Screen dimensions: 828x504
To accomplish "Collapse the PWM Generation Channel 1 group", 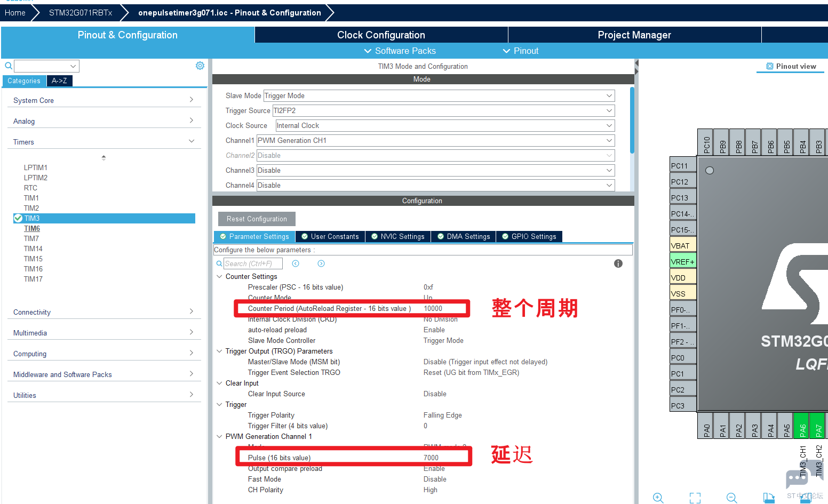I will 219,436.
